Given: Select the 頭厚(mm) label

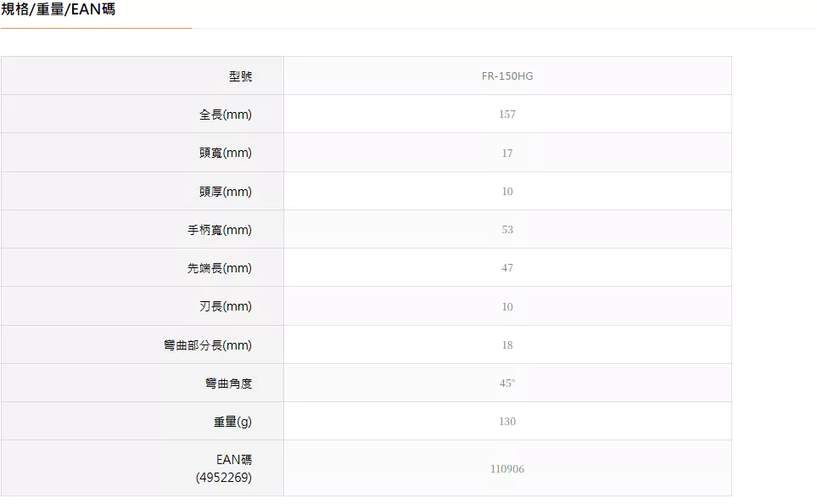Looking at the screenshot, I should click(225, 192).
